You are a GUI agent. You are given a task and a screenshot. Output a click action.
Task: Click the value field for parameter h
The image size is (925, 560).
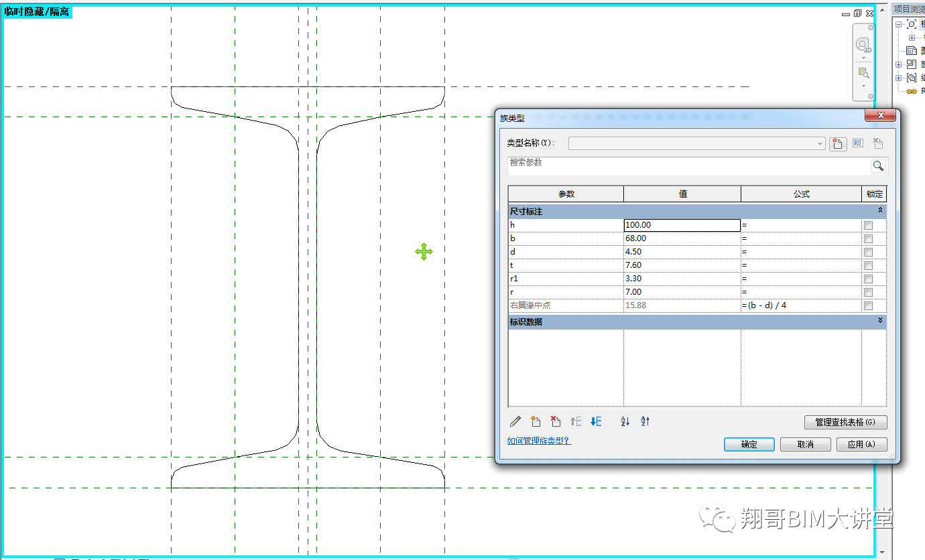pyautogui.click(x=682, y=225)
